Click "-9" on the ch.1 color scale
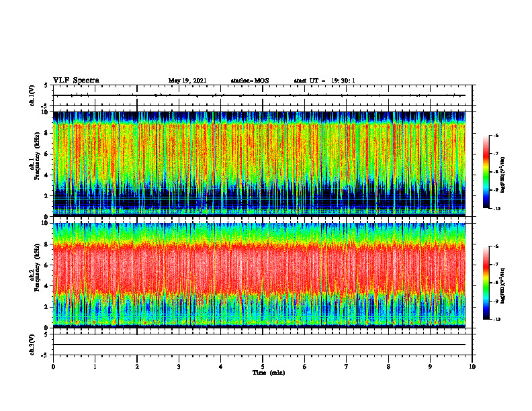The image size is (532, 411). tap(496, 190)
